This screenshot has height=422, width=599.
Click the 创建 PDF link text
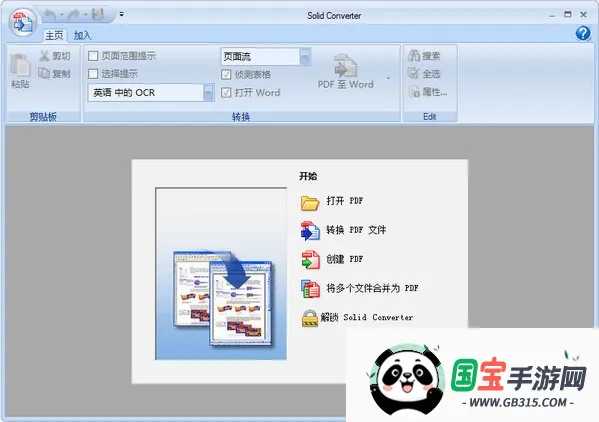pos(345,259)
